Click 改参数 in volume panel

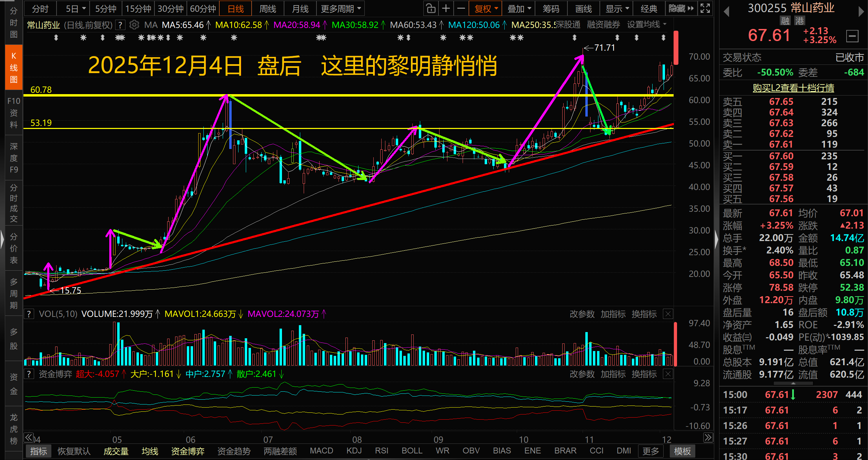(582, 314)
